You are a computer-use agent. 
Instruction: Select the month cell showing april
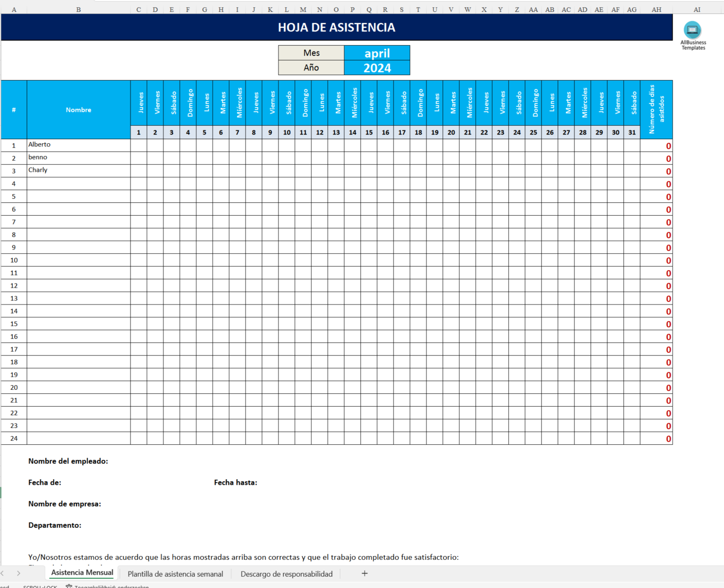(377, 53)
